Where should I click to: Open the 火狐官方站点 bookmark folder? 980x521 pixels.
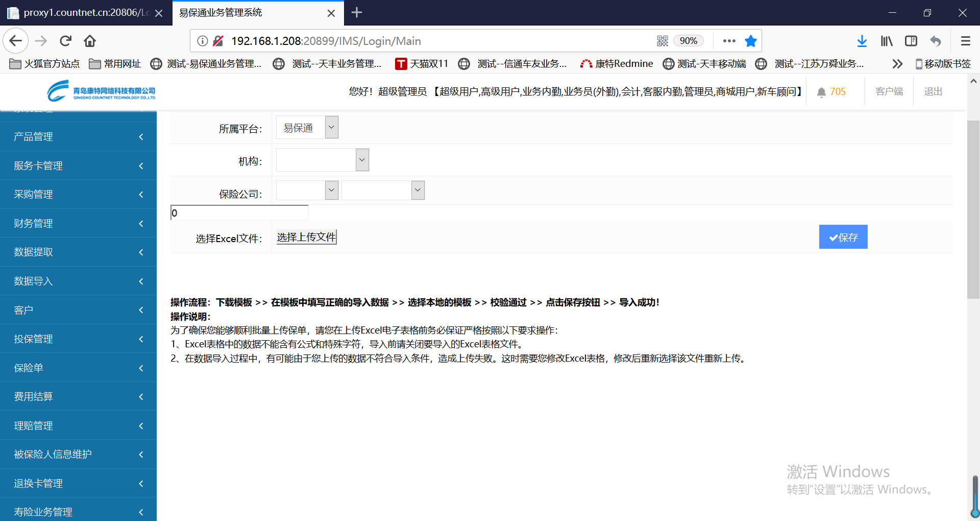click(45, 64)
